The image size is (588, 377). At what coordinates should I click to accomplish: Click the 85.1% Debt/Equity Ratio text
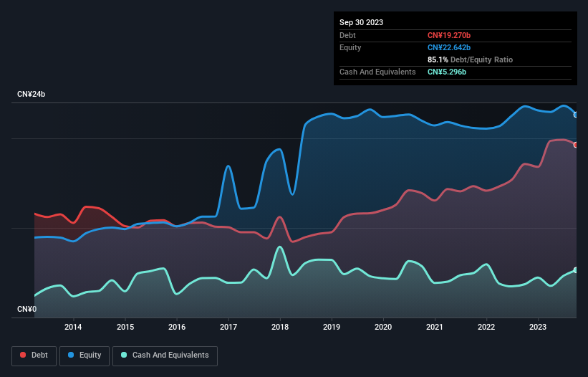tap(470, 59)
